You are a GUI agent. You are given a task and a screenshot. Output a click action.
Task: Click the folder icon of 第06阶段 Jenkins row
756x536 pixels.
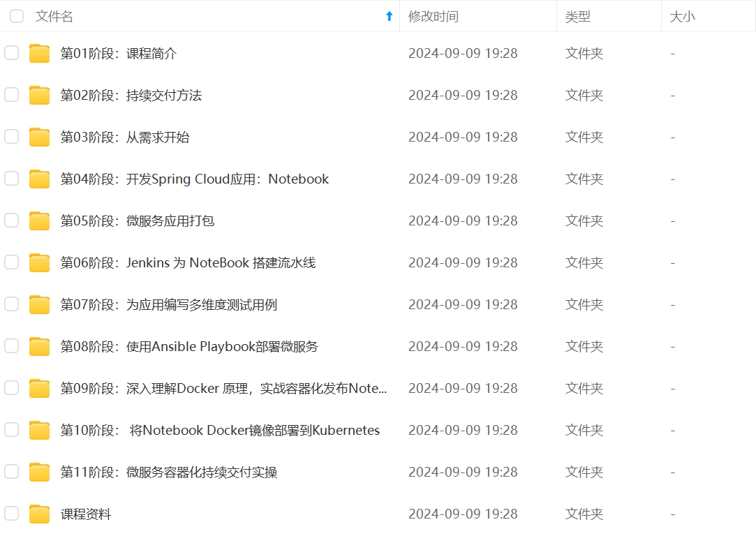tap(40, 262)
